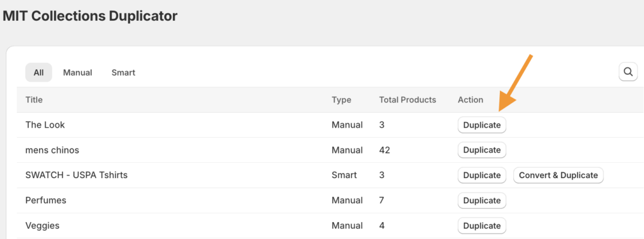The width and height of the screenshot is (644, 239).
Task: Click Manual type in Perfumes row
Action: (347, 201)
